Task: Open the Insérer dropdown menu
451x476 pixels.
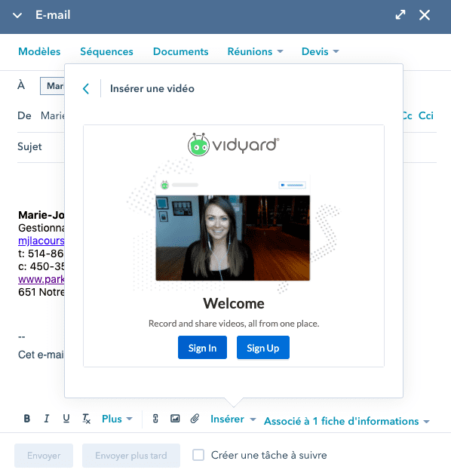Action: point(233,419)
